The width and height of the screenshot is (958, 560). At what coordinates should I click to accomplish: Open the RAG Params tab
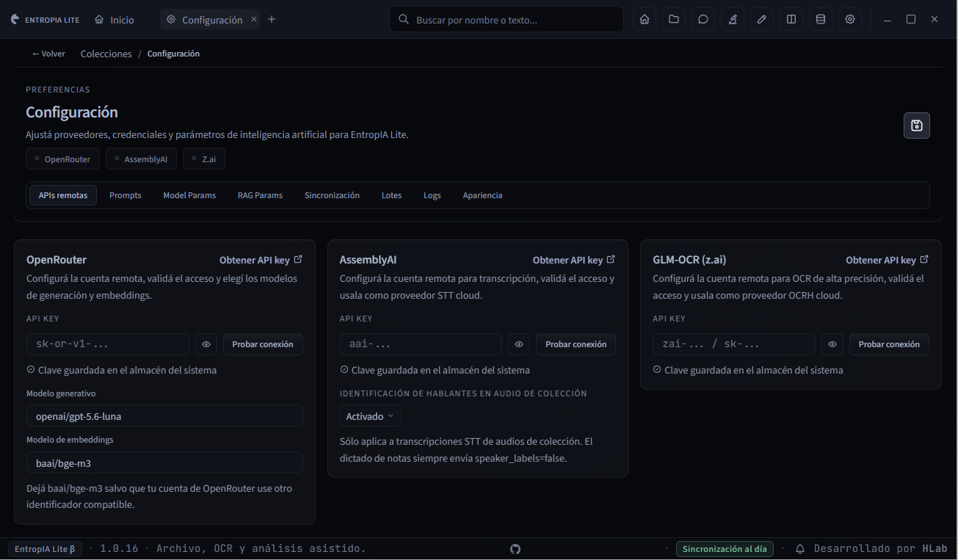tap(260, 195)
